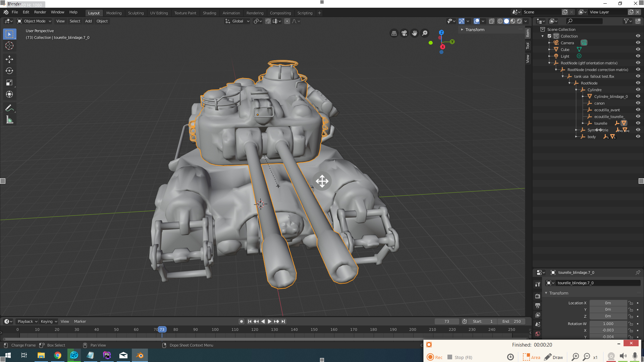Viewport: 644px width, 362px height.
Task: Select the Annotate tool
Action: (x=9, y=108)
